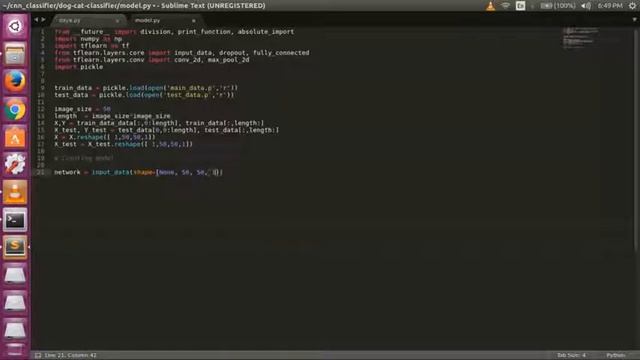This screenshot has height=360, width=640.
Task: Open the Tab Size: 4 indentation menu
Action: click(x=571, y=356)
